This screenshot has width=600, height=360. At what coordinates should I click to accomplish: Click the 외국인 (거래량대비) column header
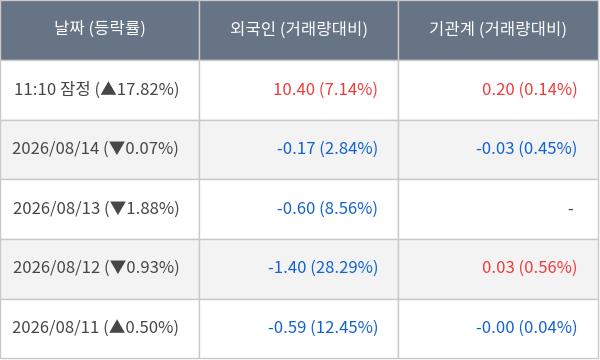(x=298, y=30)
